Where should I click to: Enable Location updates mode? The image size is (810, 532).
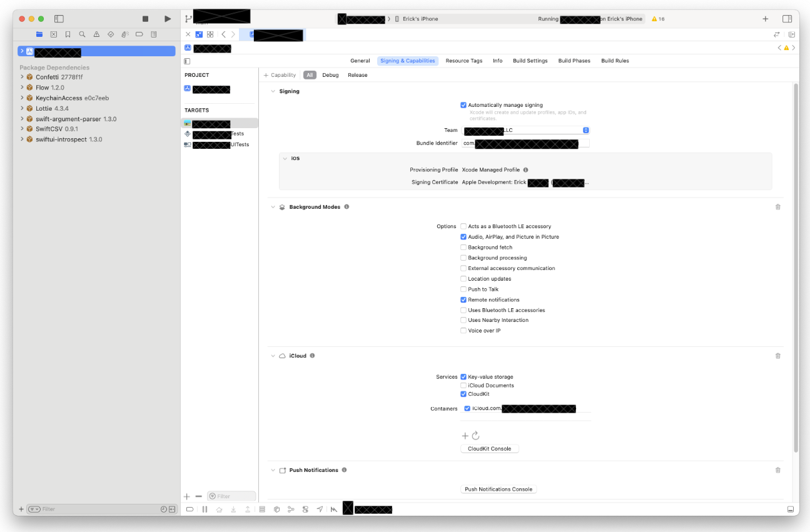pyautogui.click(x=463, y=279)
